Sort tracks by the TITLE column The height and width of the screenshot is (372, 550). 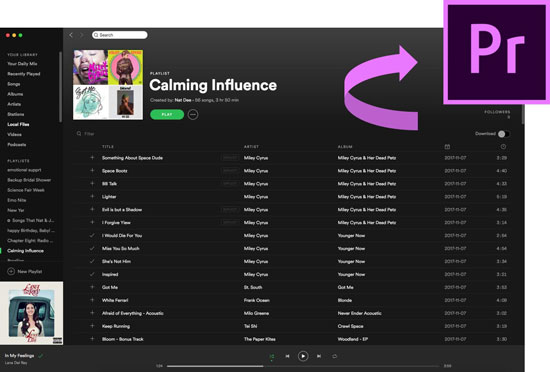click(x=108, y=147)
